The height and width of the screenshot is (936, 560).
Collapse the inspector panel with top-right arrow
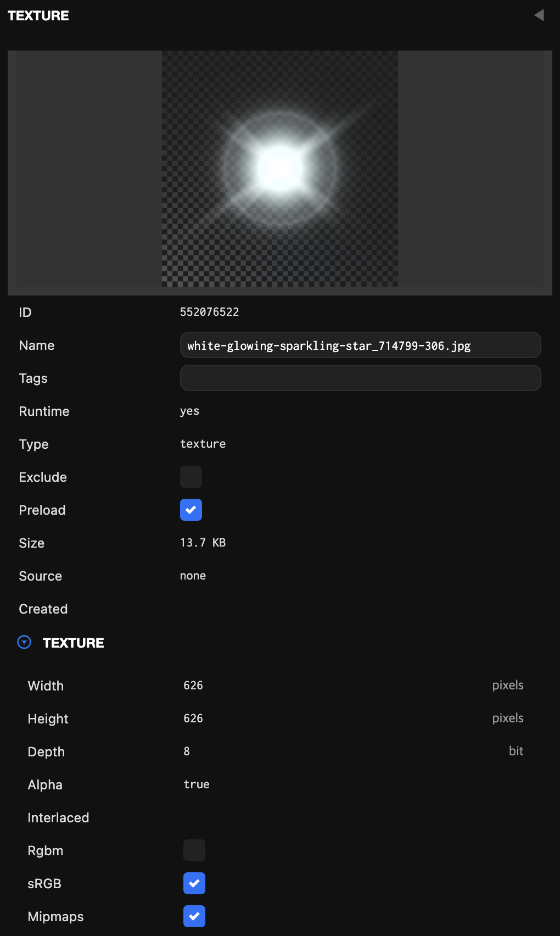pyautogui.click(x=539, y=15)
